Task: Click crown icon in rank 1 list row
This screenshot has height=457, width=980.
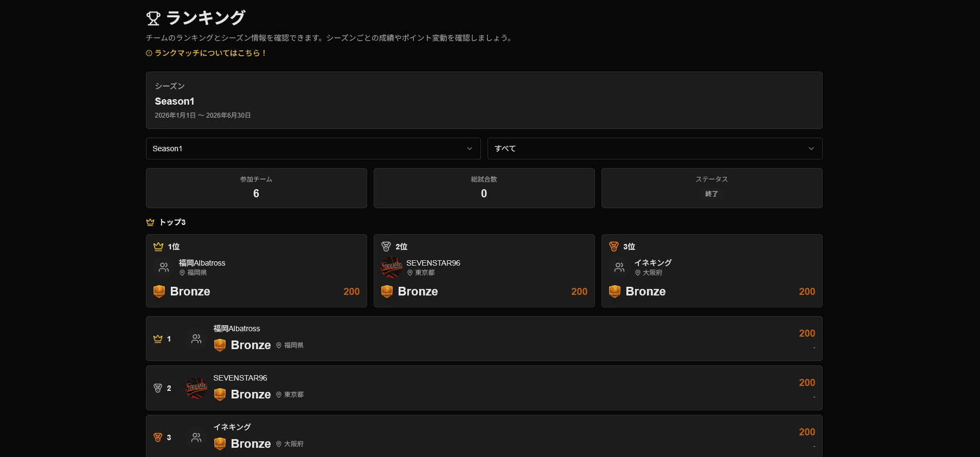Action: point(158,339)
